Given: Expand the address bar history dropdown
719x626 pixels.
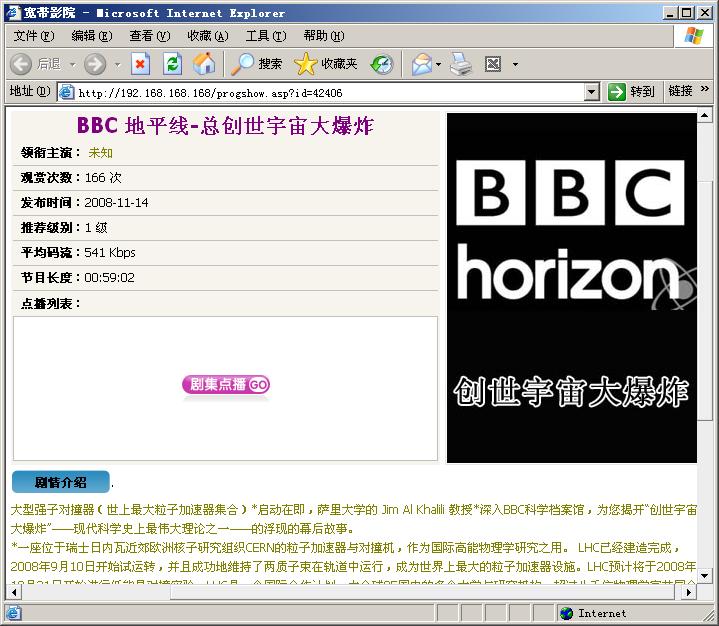Looking at the screenshot, I should point(592,92).
